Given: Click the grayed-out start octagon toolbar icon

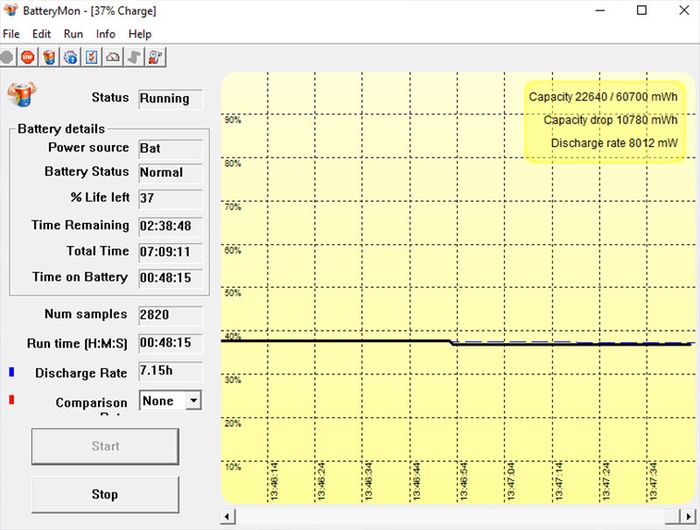Looking at the screenshot, I should point(7,57).
